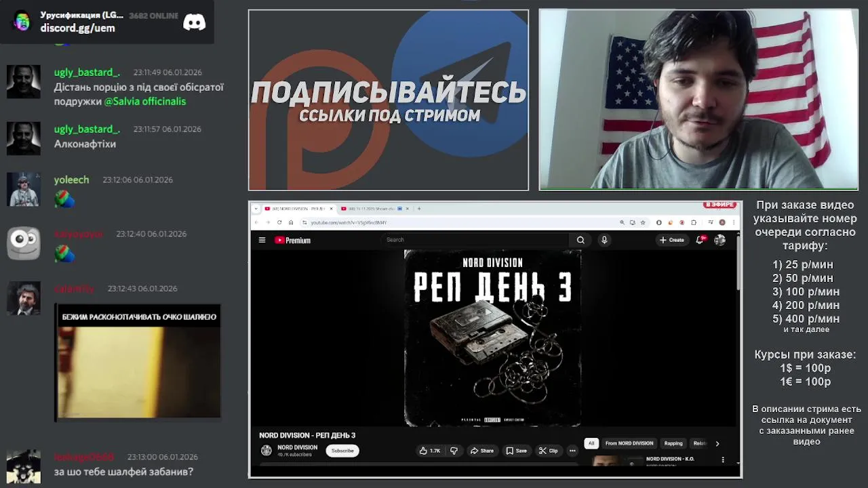Dislike the video with thumbs-down
This screenshot has width=868, height=488.
pyautogui.click(x=454, y=451)
